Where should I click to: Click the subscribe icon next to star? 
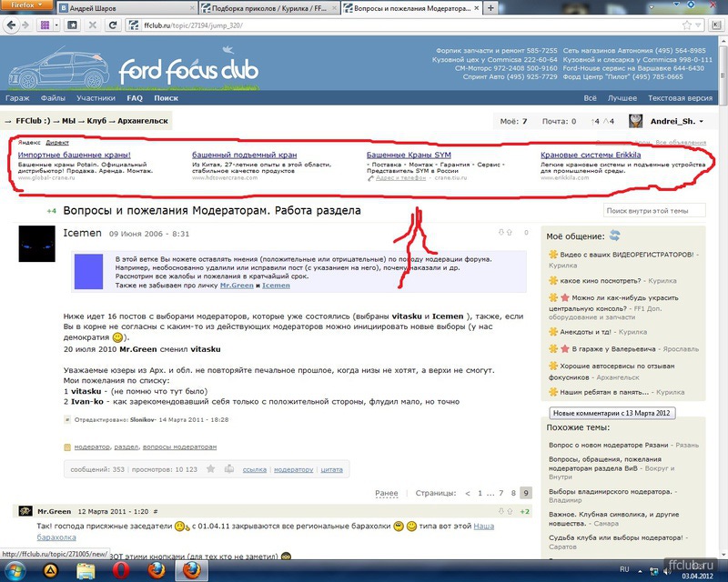point(229,468)
